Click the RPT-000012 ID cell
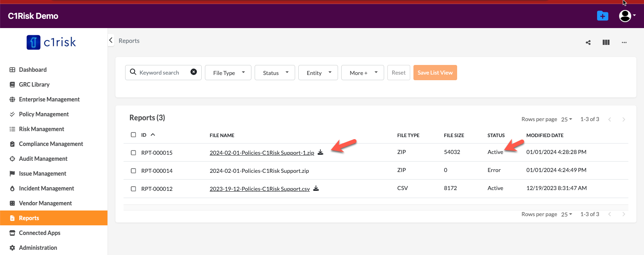The width and height of the screenshot is (644, 255). [x=157, y=189]
